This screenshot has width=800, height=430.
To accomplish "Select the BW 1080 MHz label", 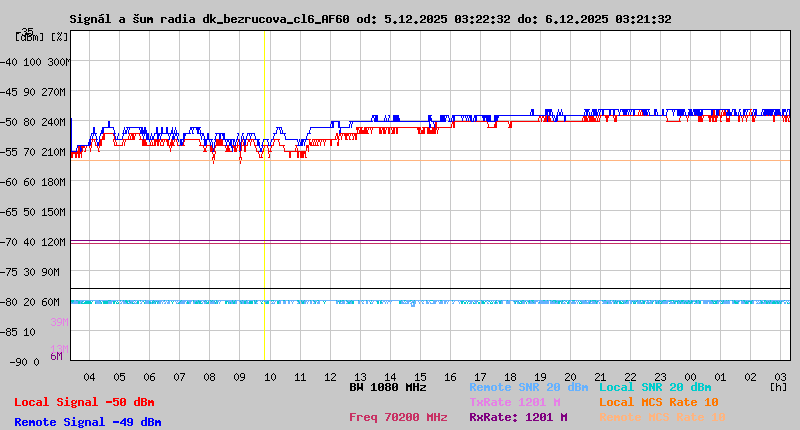I will [x=388, y=387].
